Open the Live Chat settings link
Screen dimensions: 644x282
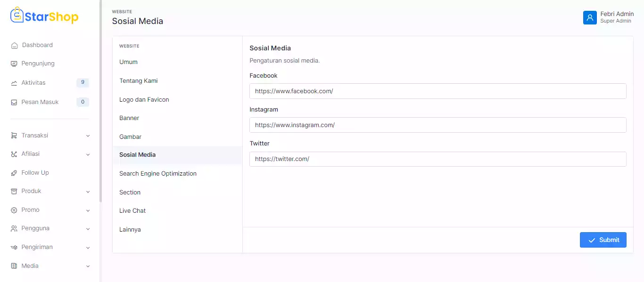[x=132, y=211]
